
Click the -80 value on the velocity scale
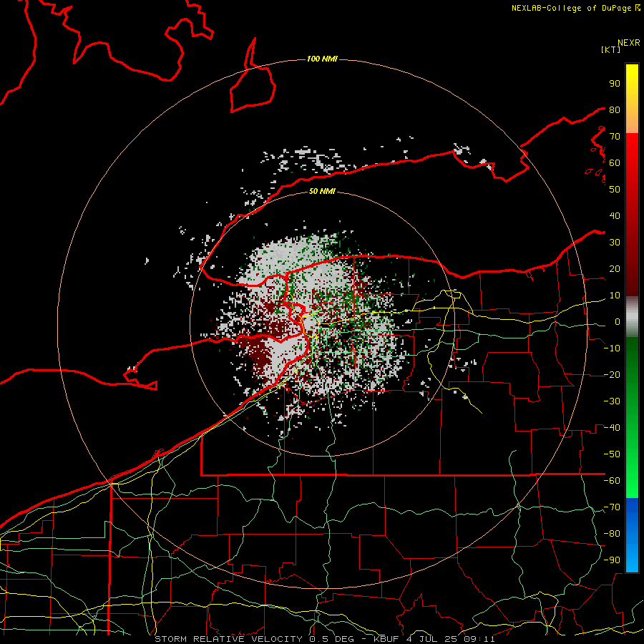click(x=612, y=534)
